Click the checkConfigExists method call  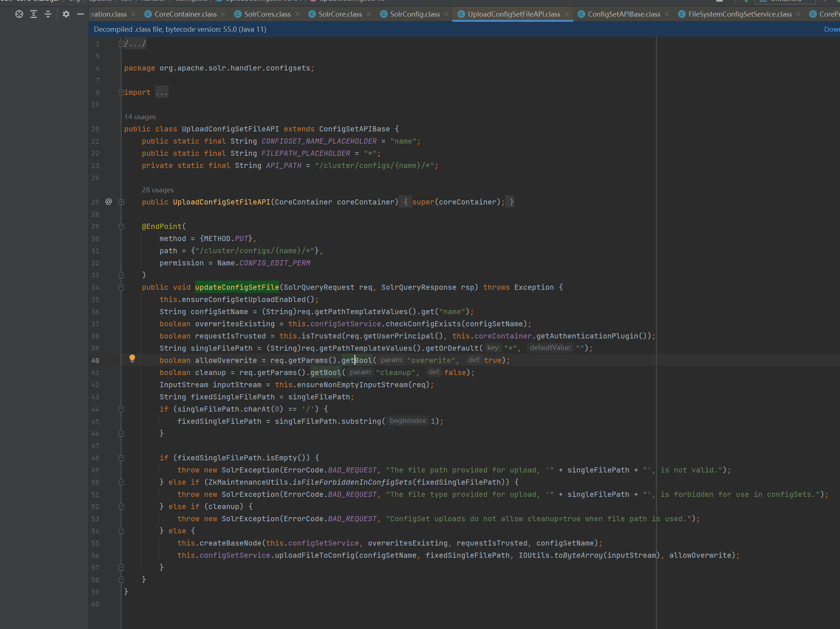point(423,324)
